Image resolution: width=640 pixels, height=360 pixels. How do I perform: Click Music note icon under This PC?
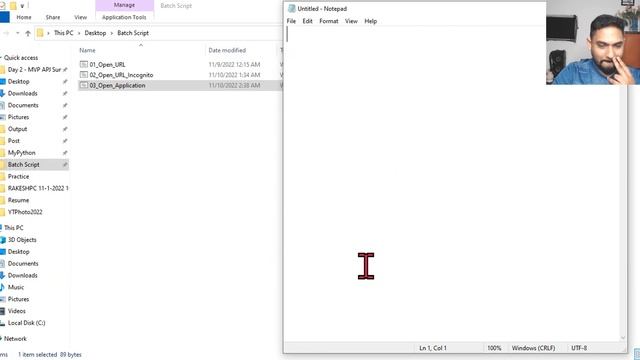2,287
